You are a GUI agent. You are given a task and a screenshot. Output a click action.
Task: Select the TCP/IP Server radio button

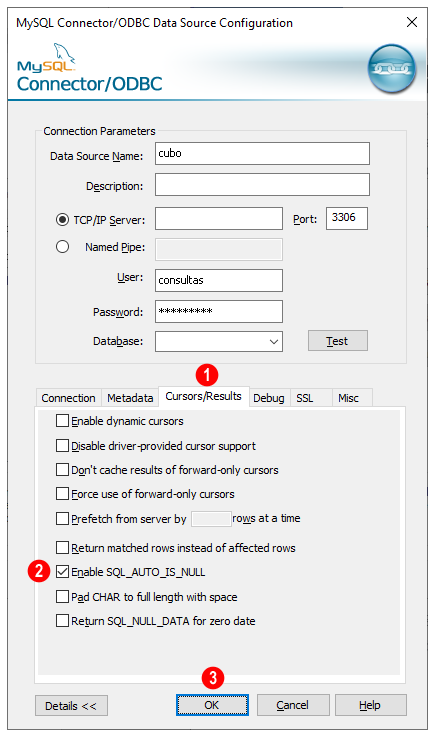[x=63, y=220]
